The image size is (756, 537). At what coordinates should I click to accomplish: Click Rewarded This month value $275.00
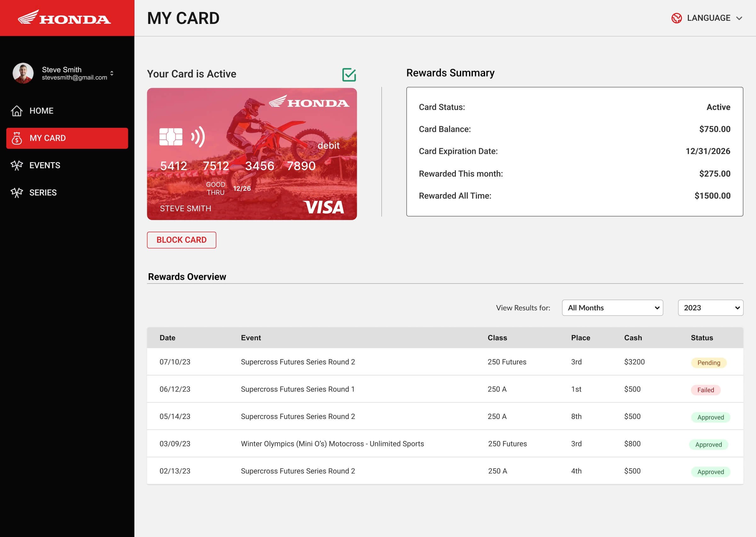(x=715, y=174)
